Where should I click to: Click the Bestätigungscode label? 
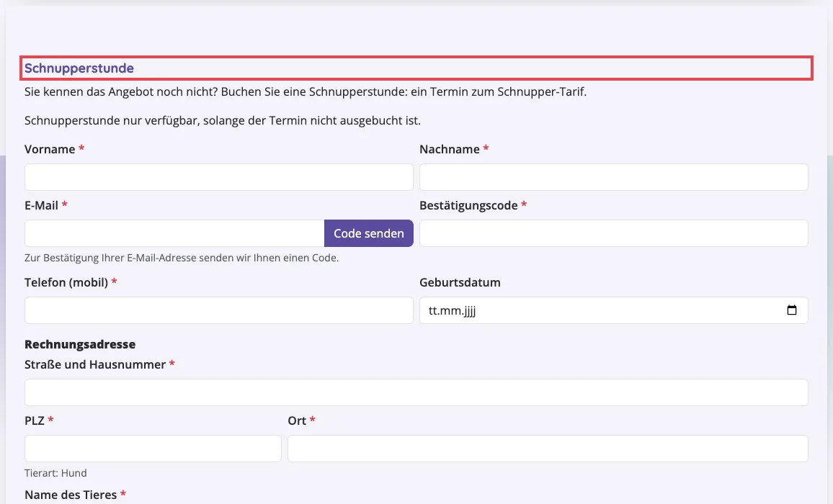[x=468, y=205]
